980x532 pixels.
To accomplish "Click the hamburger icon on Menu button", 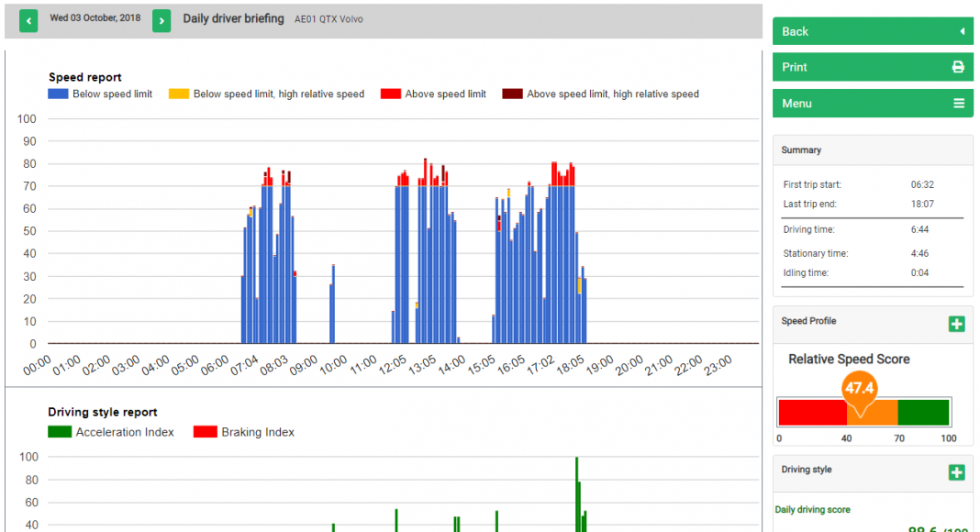I will click(x=958, y=104).
